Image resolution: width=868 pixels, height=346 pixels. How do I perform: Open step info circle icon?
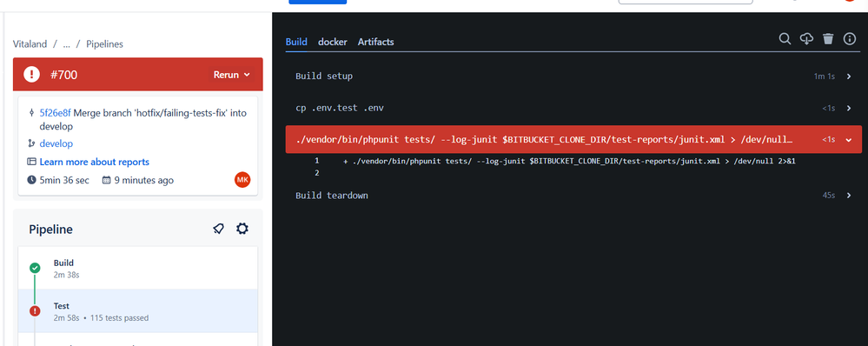pyautogui.click(x=850, y=39)
